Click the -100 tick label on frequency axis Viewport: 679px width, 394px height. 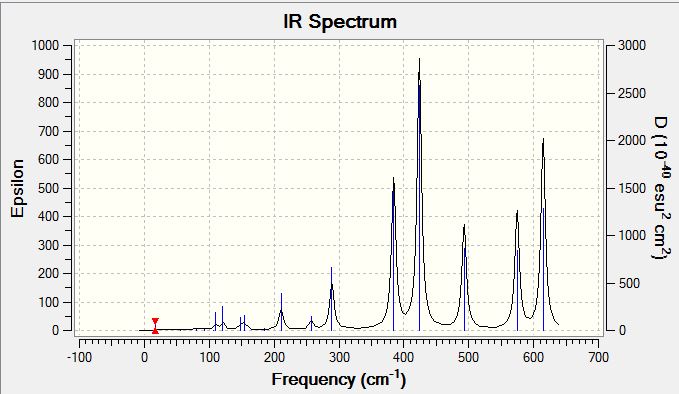pos(79,357)
